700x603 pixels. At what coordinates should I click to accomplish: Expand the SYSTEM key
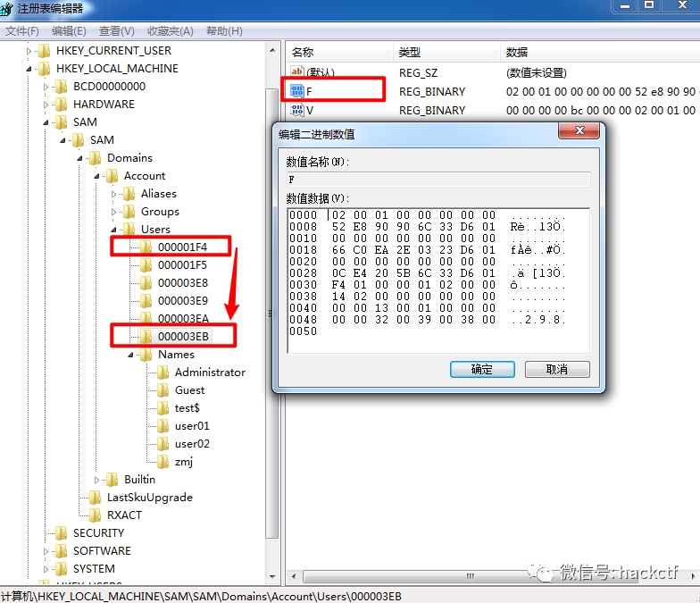[x=46, y=570]
